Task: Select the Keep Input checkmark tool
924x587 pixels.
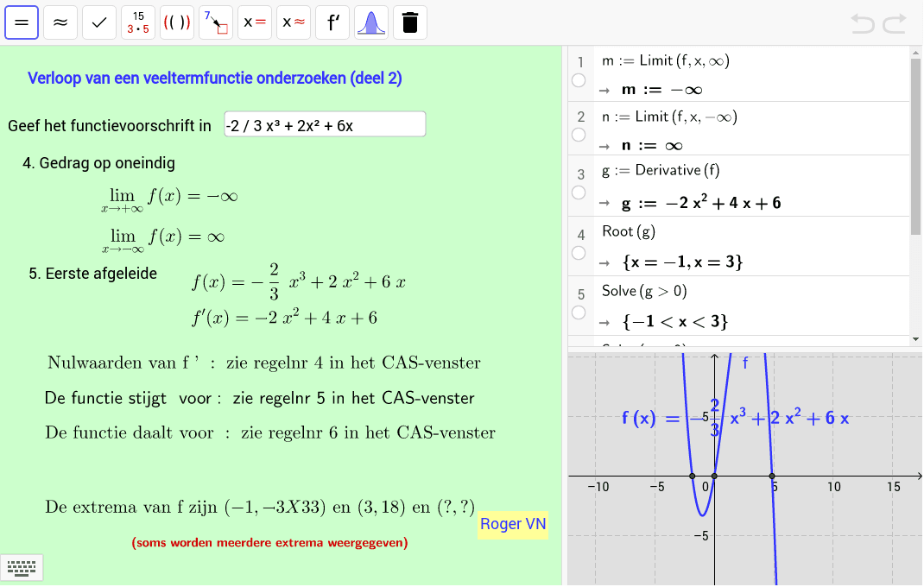Action: (99, 23)
